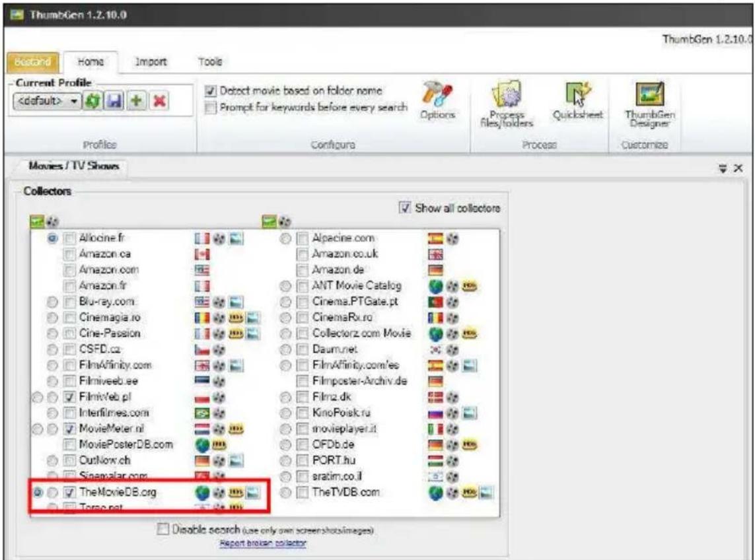Click the FilmAffinity.com/es collector name
Screen dimensions: 755x560
[356, 365]
